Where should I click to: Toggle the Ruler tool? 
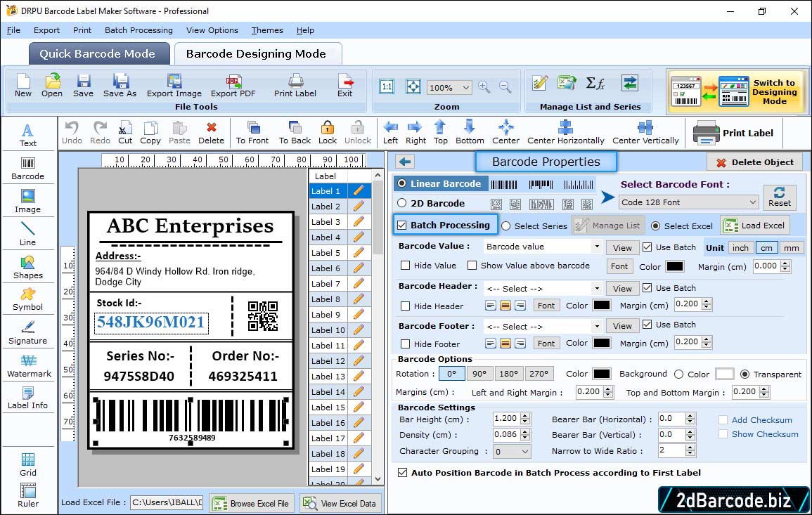28,495
